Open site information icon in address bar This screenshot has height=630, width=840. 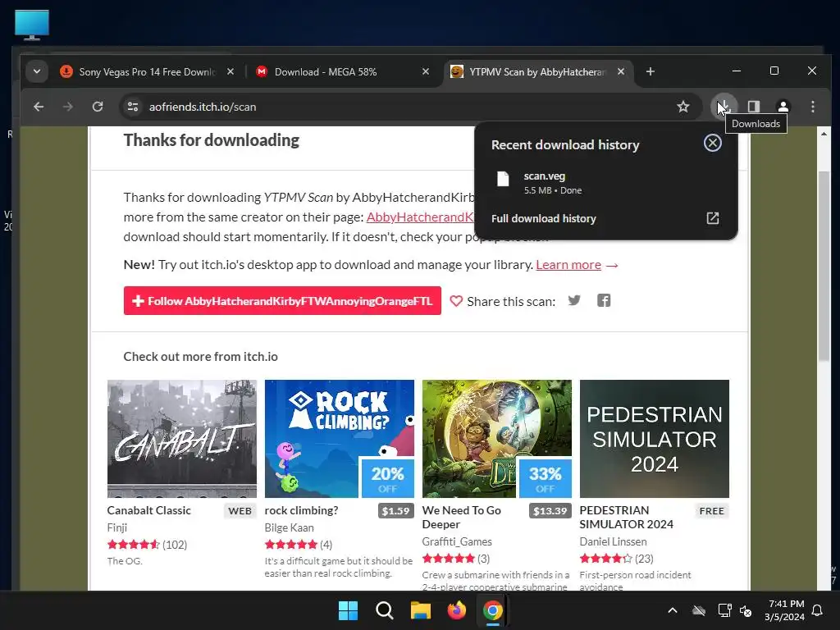pos(133,107)
